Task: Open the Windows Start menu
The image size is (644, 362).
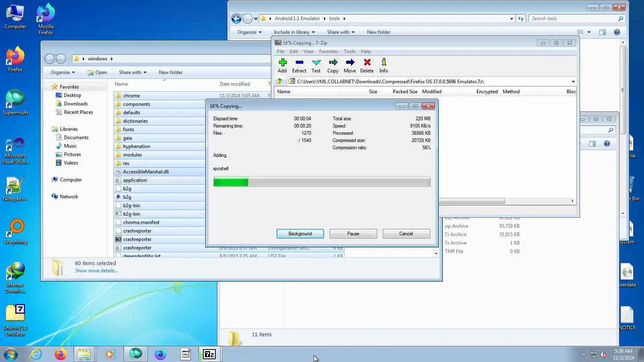Action: (11, 354)
